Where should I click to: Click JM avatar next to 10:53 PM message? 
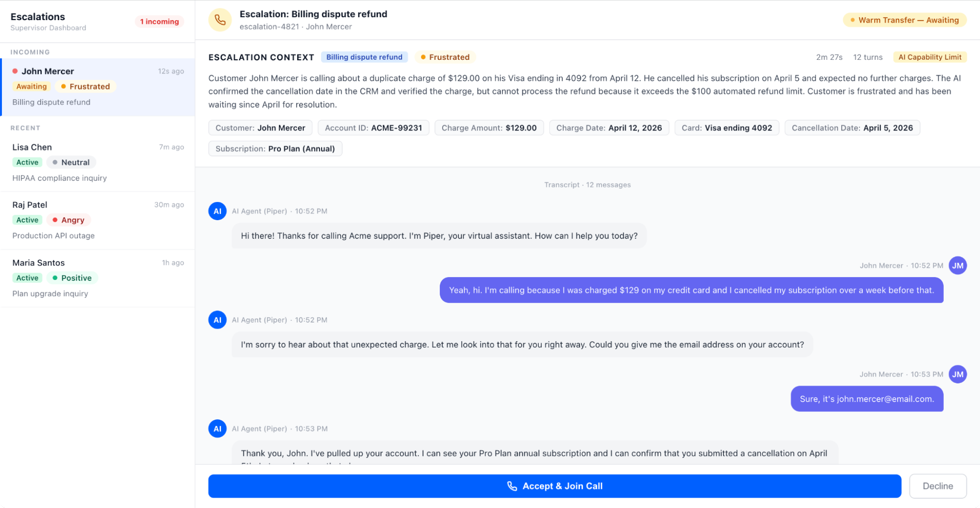[957, 375]
